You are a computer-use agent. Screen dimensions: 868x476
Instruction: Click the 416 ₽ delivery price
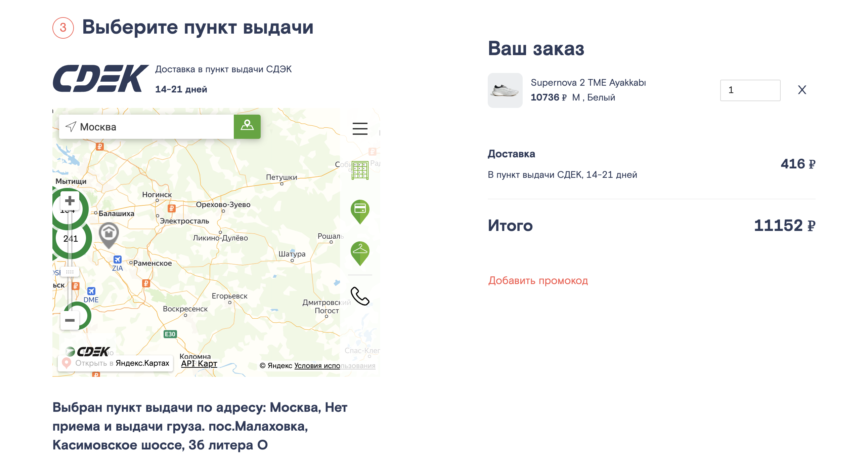tap(798, 164)
